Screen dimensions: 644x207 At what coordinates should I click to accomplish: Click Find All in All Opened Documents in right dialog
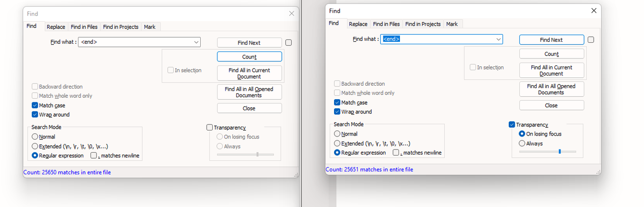click(551, 89)
